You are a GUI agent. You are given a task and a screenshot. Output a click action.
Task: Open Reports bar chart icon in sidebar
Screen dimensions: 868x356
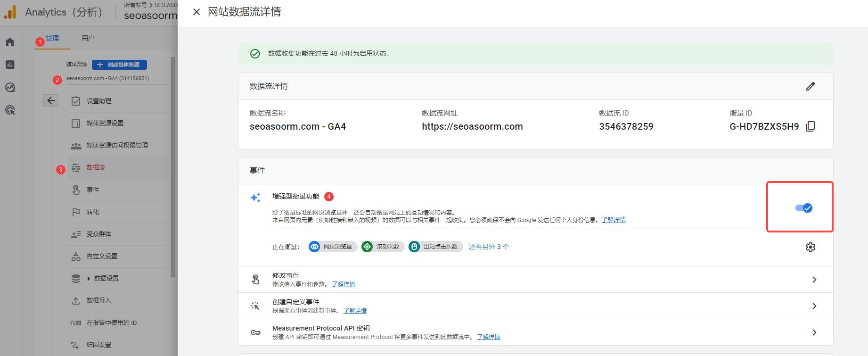point(10,65)
